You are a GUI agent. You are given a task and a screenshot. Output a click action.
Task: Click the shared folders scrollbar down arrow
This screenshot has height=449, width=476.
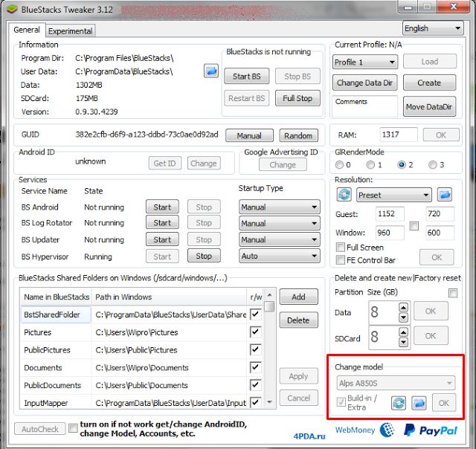269,402
